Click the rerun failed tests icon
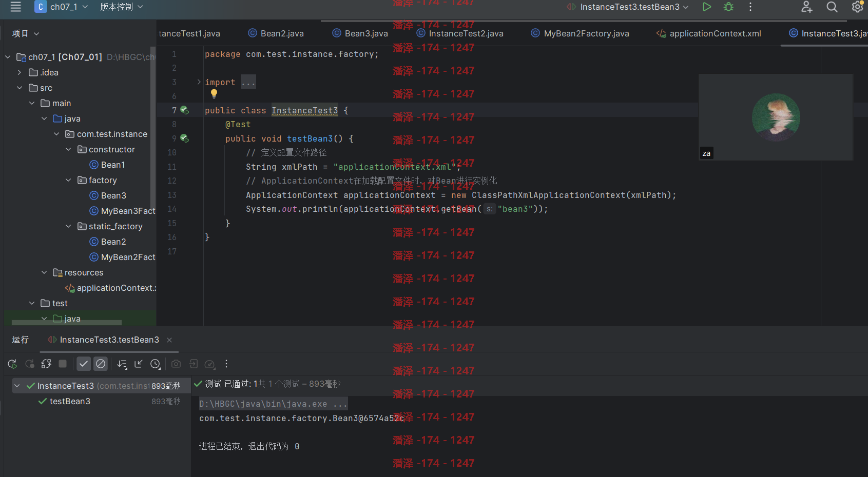868x477 pixels. click(x=29, y=364)
